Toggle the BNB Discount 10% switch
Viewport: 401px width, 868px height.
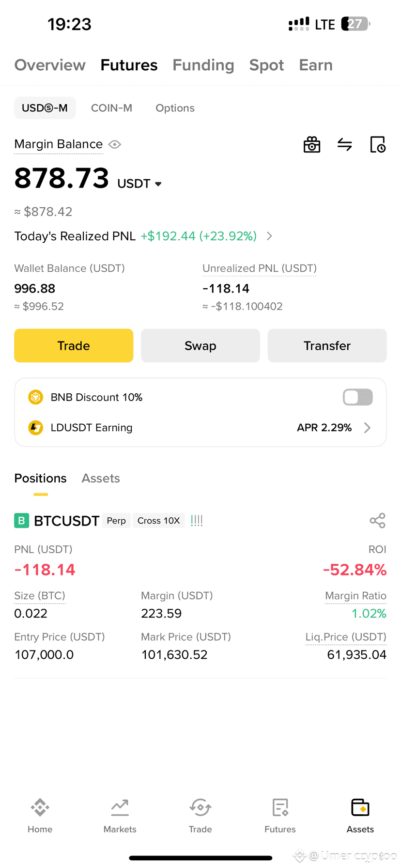pos(358,397)
